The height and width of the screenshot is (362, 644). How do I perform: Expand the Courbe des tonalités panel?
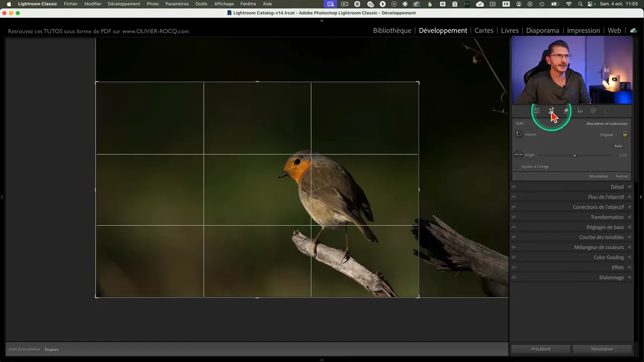(601, 237)
